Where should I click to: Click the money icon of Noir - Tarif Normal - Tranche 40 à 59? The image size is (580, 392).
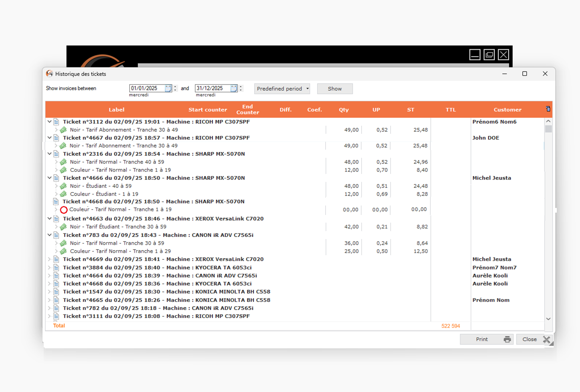pyautogui.click(x=63, y=162)
